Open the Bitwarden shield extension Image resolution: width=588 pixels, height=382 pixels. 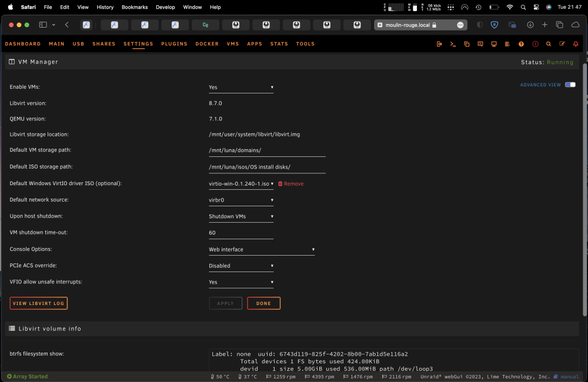495,25
